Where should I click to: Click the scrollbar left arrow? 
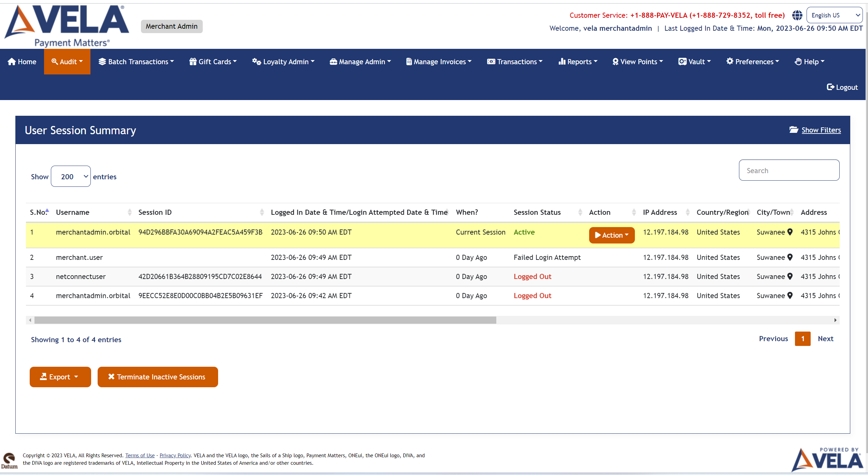tap(30, 320)
